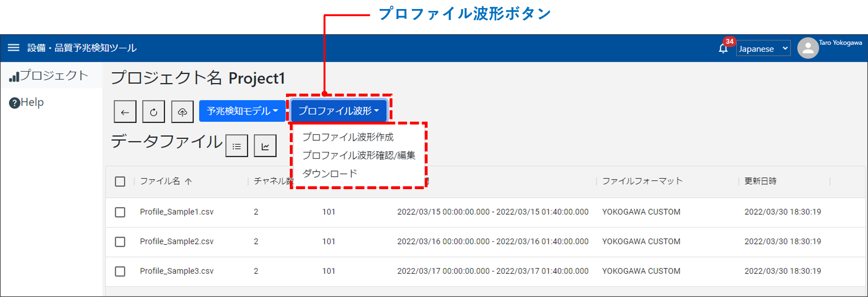Switch data files to list view
The image size is (868, 297).
237,146
